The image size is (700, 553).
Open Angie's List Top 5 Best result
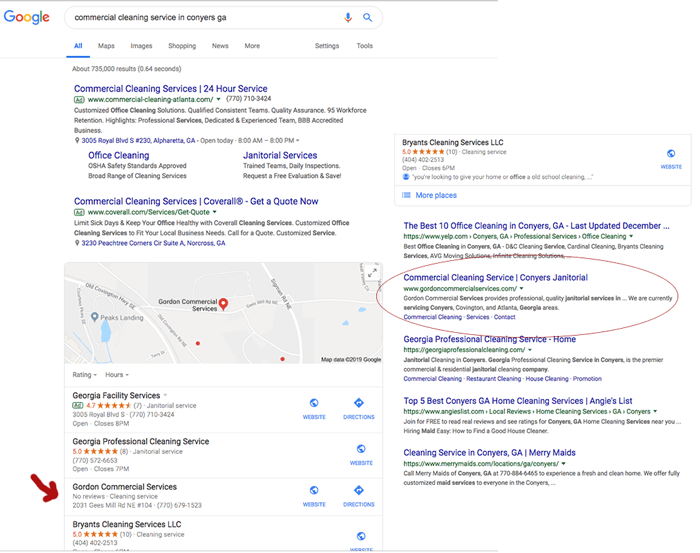(x=518, y=401)
